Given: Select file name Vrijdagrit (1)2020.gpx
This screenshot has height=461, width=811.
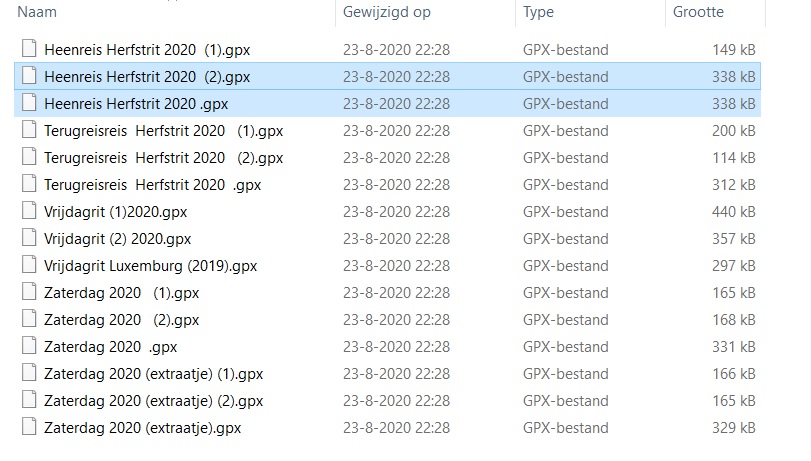Looking at the screenshot, I should click(x=115, y=212).
